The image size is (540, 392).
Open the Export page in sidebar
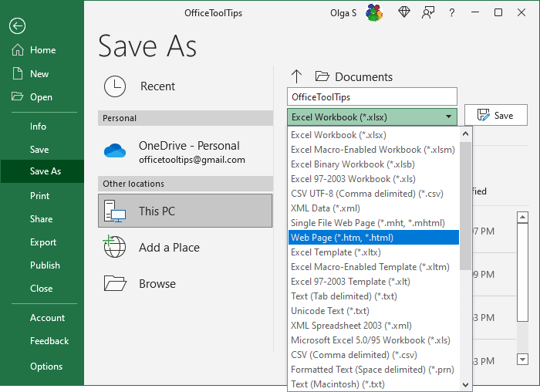[43, 242]
